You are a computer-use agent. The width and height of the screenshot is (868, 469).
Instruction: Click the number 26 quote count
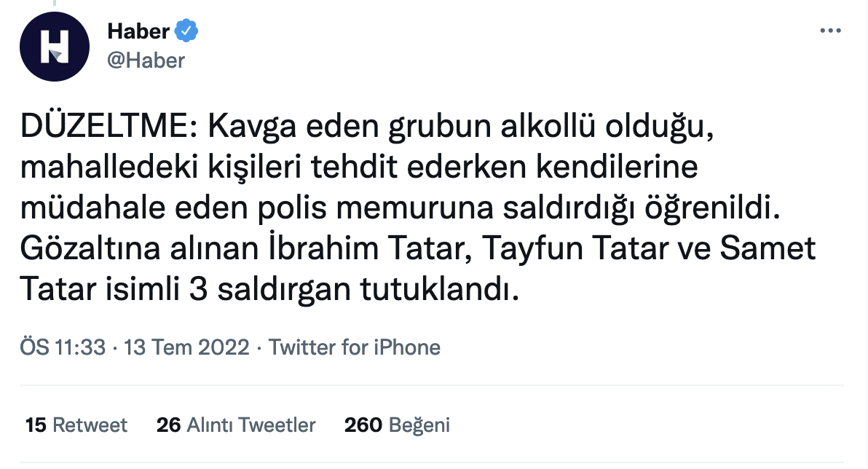click(168, 425)
